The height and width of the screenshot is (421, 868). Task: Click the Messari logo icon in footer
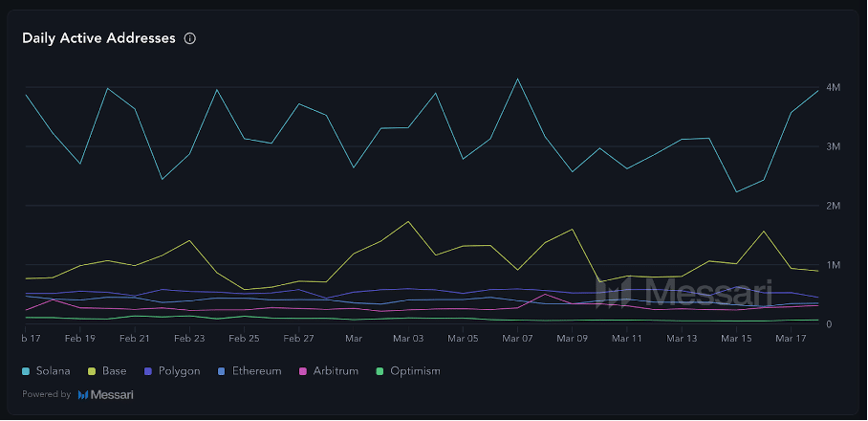coord(83,394)
